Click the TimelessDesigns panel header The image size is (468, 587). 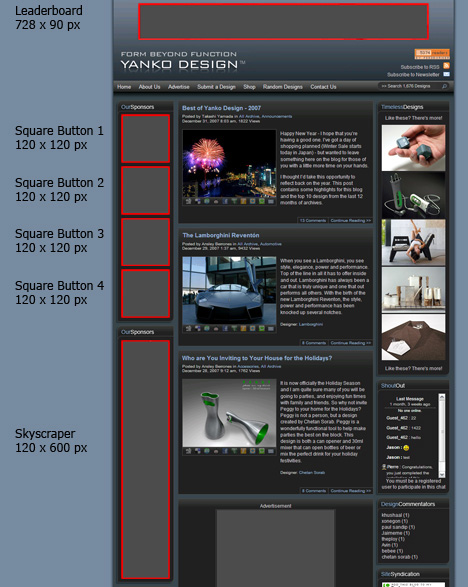413,107
